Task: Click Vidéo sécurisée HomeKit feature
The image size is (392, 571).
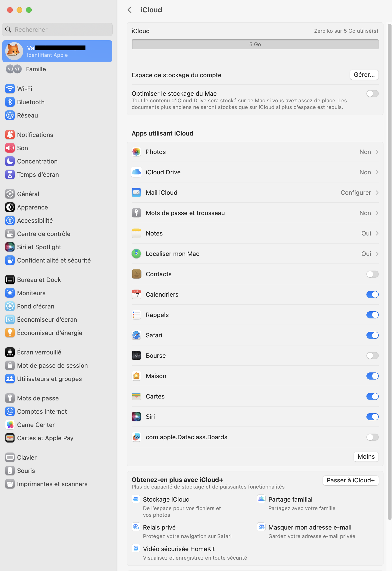Action: point(189,553)
